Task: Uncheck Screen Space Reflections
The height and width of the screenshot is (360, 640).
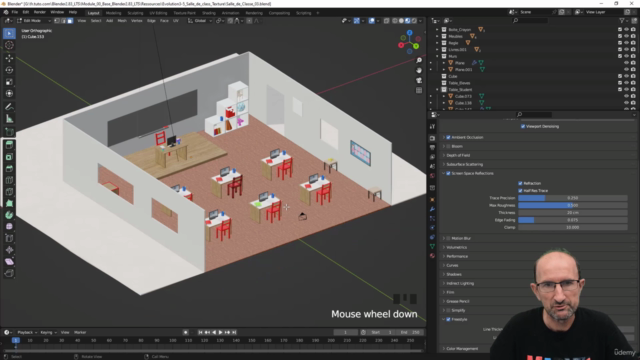Action: (x=449, y=173)
